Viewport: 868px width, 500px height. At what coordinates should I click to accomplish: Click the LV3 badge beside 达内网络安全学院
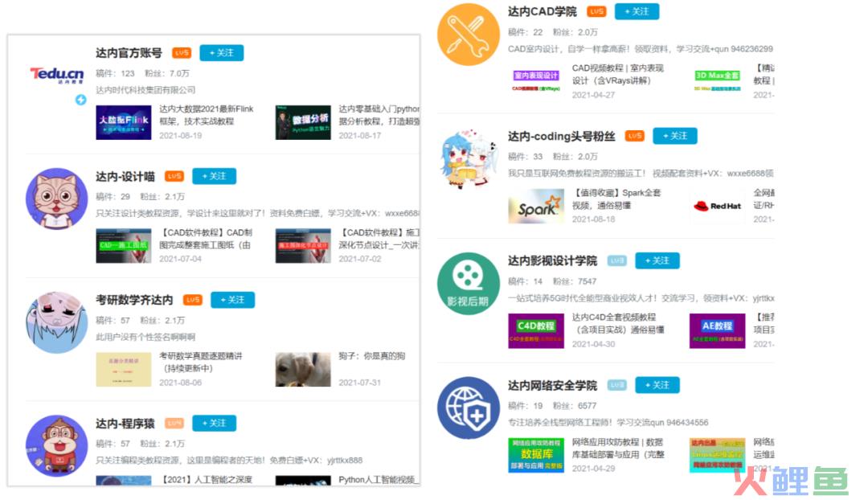(x=616, y=385)
